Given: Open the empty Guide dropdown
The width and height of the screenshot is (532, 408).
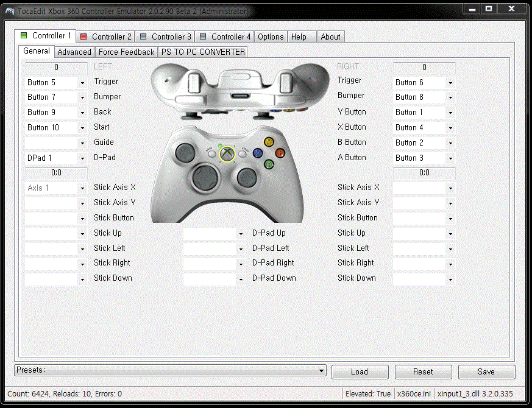Looking at the screenshot, I should point(56,143).
